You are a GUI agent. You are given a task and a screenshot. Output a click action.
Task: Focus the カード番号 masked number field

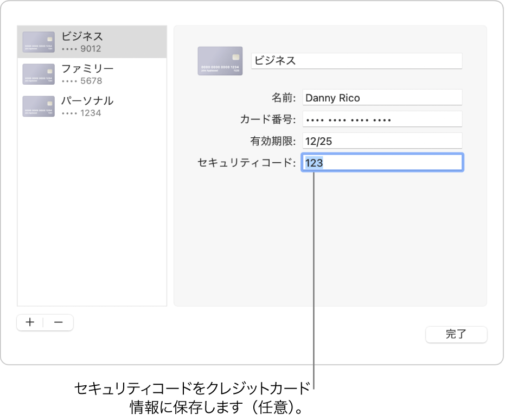[382, 119]
